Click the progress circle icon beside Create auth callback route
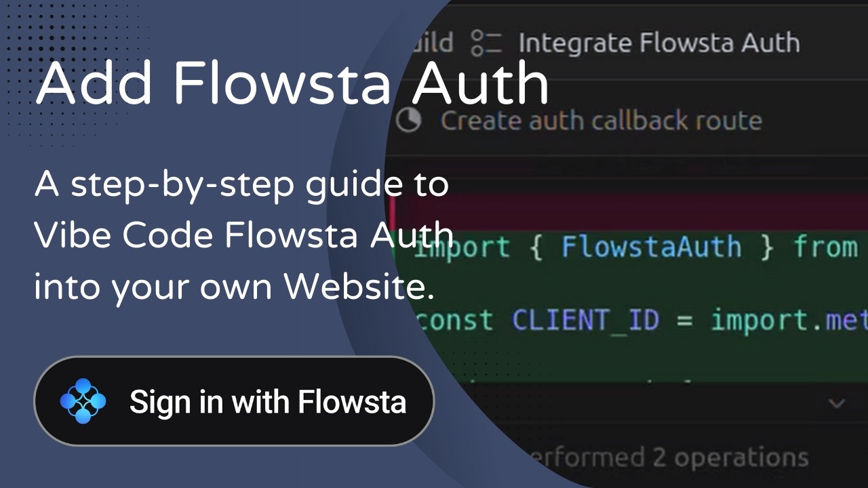 click(x=408, y=121)
